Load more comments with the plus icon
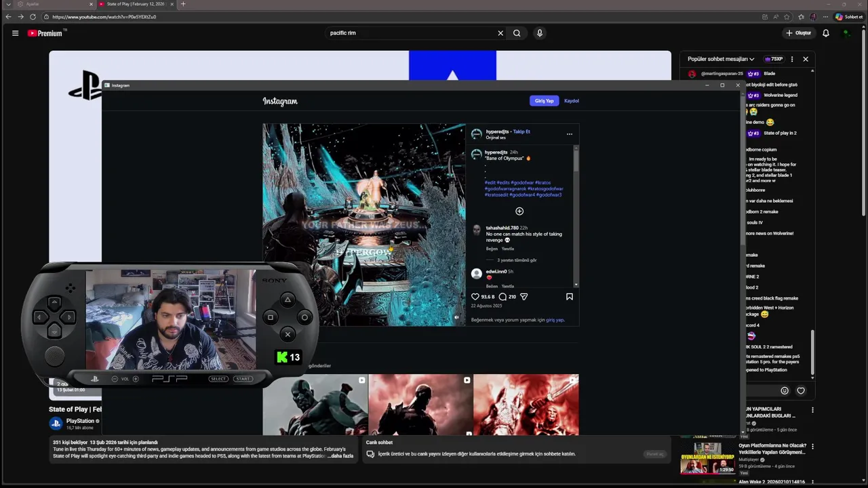This screenshot has height=488, width=868. 519,211
